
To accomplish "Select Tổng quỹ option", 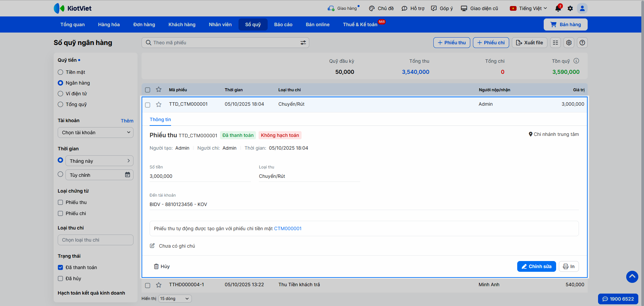I will click(x=60, y=104).
